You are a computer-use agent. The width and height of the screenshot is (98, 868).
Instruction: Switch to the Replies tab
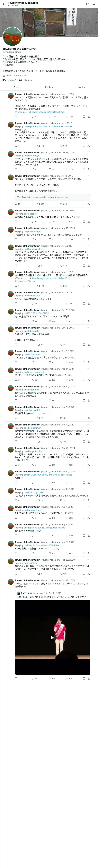[49, 87]
